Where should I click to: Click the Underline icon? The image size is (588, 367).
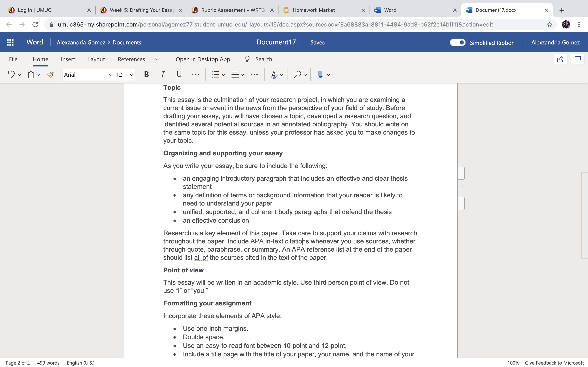[179, 74]
